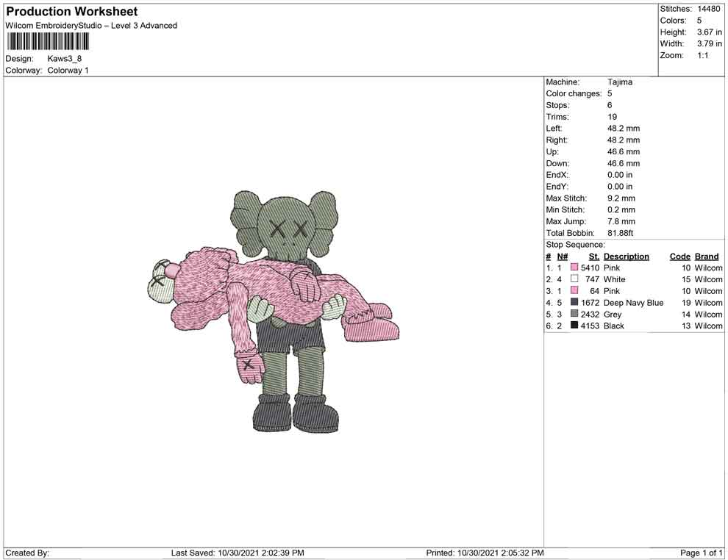Click the EndY value 0.00 in

(x=620, y=187)
